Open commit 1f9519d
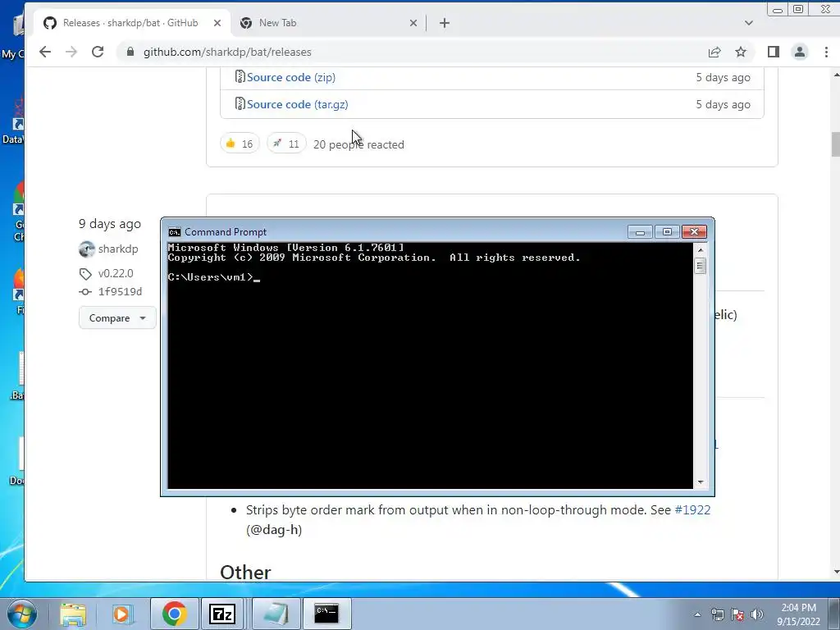840x630 pixels. (x=120, y=292)
